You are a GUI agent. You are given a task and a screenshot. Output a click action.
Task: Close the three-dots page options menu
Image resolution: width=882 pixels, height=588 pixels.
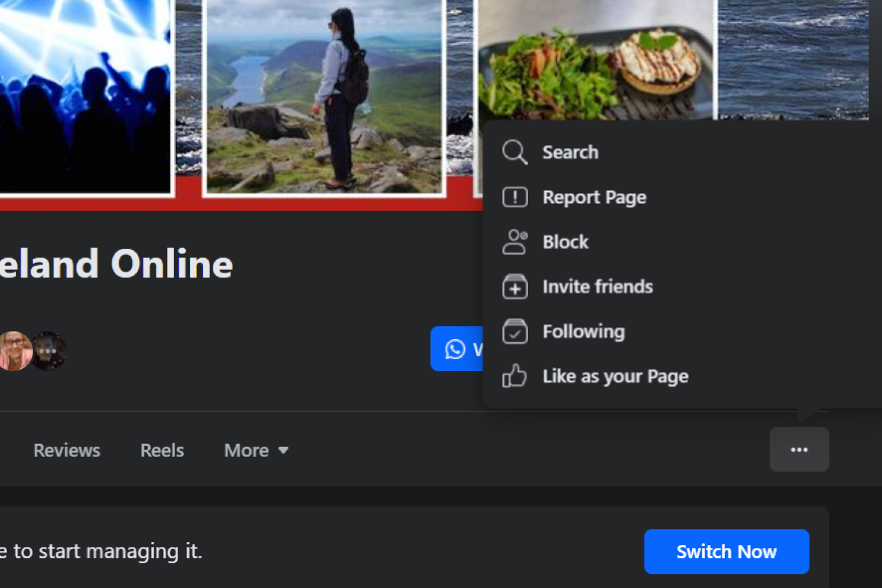coord(799,450)
